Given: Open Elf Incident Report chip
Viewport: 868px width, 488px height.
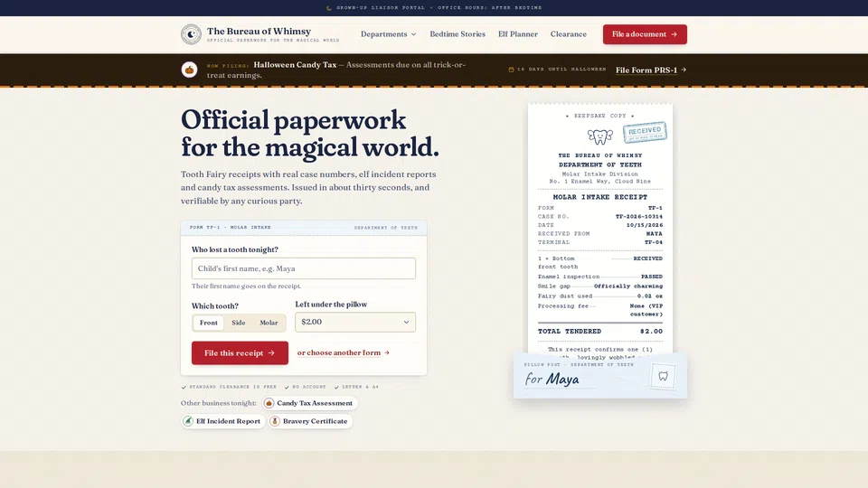Looking at the screenshot, I should tap(222, 421).
